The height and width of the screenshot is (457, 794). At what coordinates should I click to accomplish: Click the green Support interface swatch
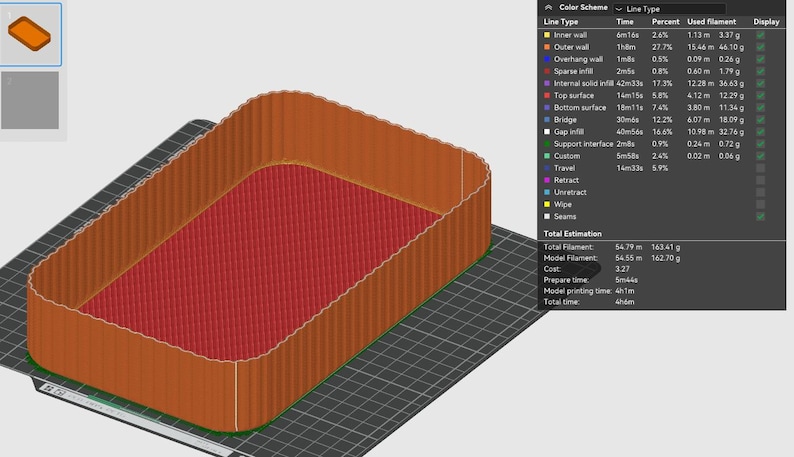[547, 144]
